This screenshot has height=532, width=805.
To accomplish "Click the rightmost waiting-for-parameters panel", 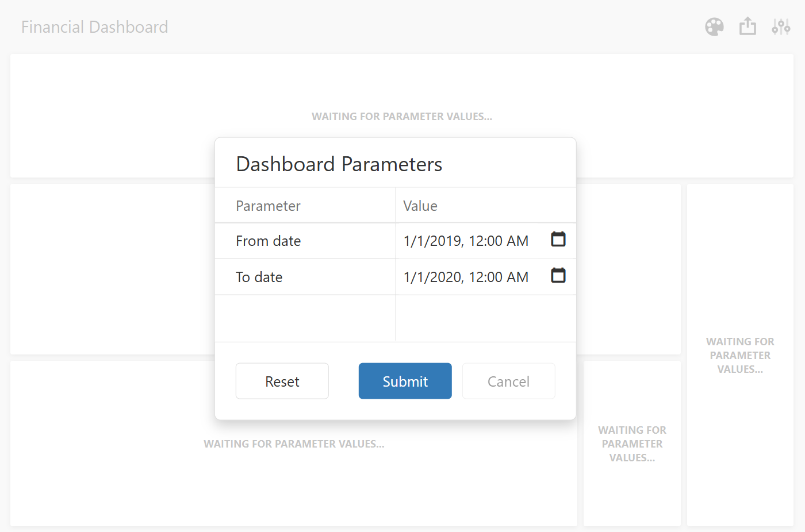I will 740,355.
